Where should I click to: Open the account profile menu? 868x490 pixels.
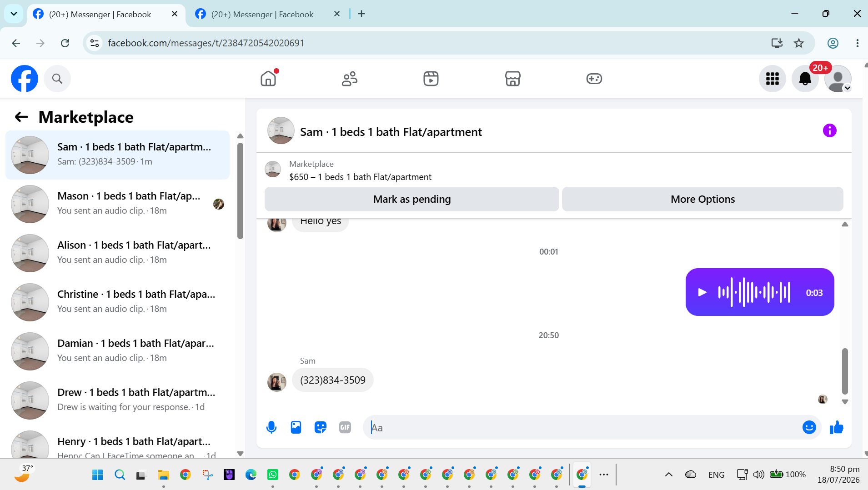click(838, 79)
